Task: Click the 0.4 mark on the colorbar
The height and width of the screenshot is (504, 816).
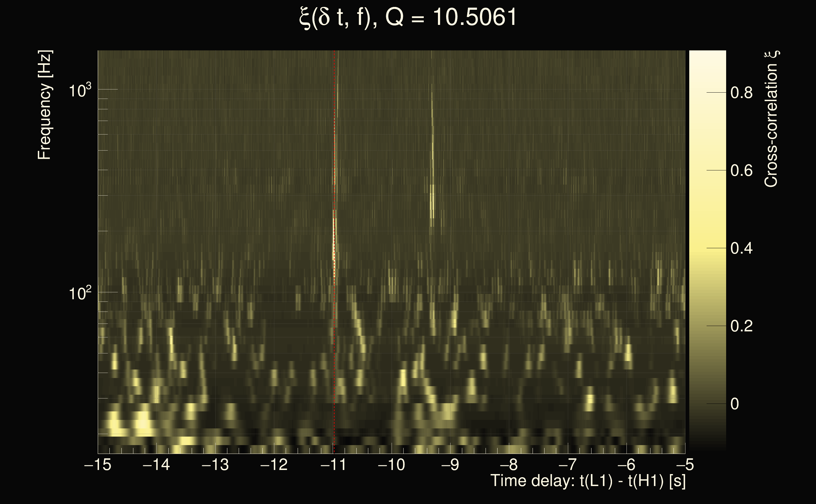Action: 741,248
